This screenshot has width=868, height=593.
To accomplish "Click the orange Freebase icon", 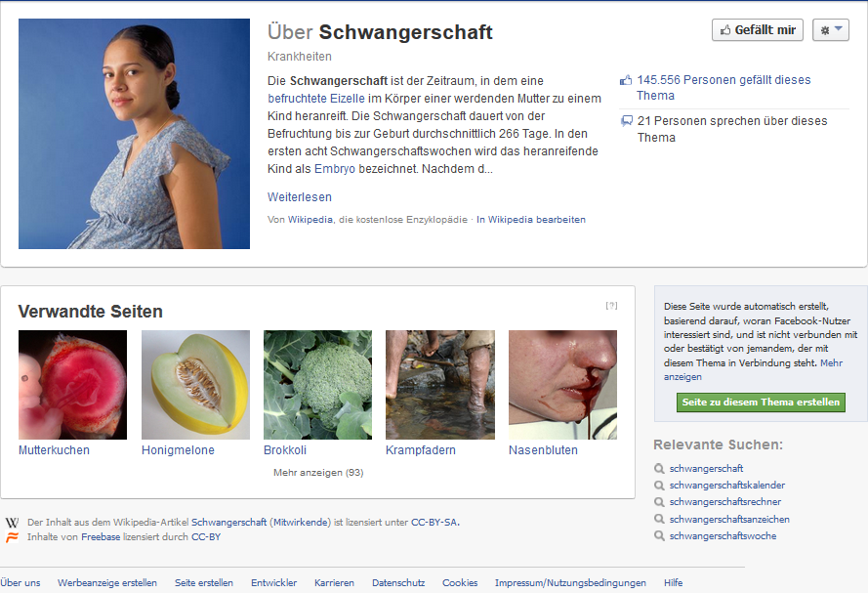I will (x=12, y=536).
